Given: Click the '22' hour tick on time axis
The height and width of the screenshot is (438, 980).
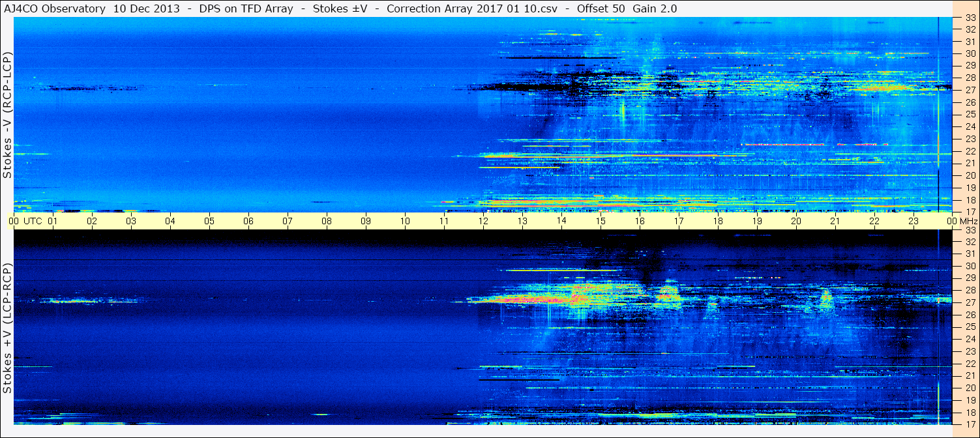Looking at the screenshot, I should click(874, 221).
